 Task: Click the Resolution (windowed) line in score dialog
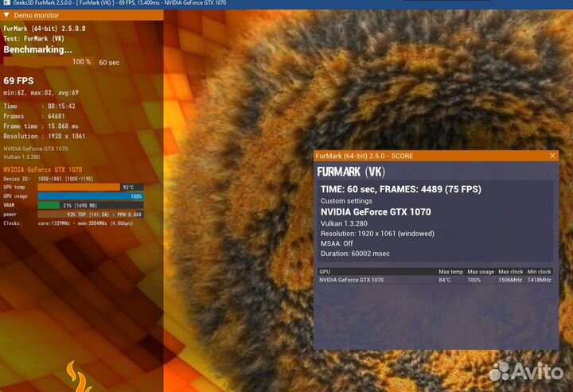[x=377, y=234]
